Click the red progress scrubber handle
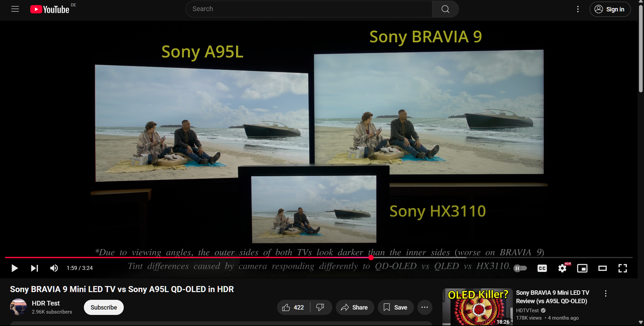This screenshot has height=326, width=644. [371, 258]
